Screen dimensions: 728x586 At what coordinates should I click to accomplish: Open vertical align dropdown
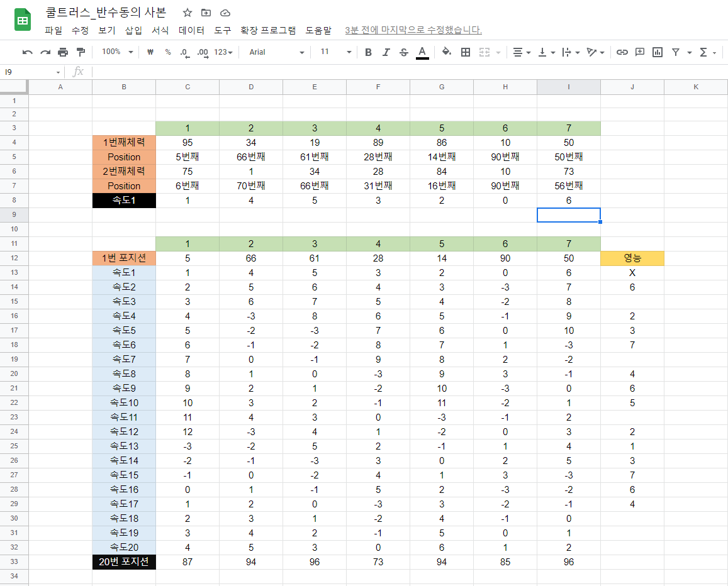(546, 52)
